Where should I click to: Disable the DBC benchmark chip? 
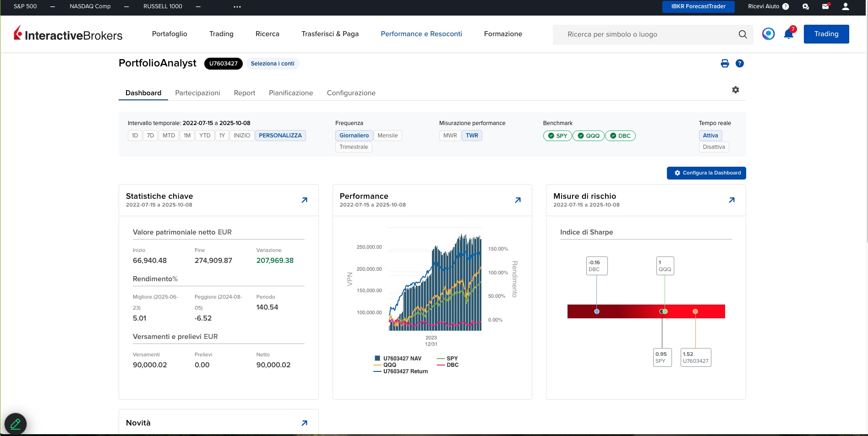click(620, 136)
